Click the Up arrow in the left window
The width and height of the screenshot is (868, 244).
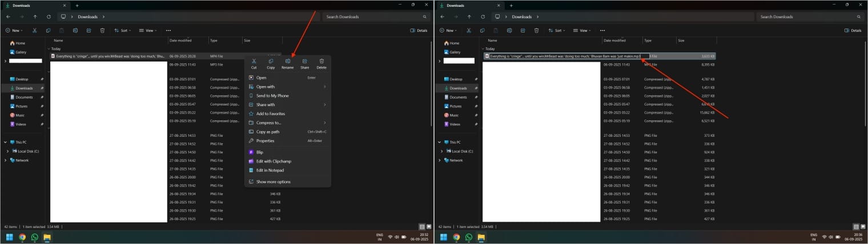(x=35, y=17)
